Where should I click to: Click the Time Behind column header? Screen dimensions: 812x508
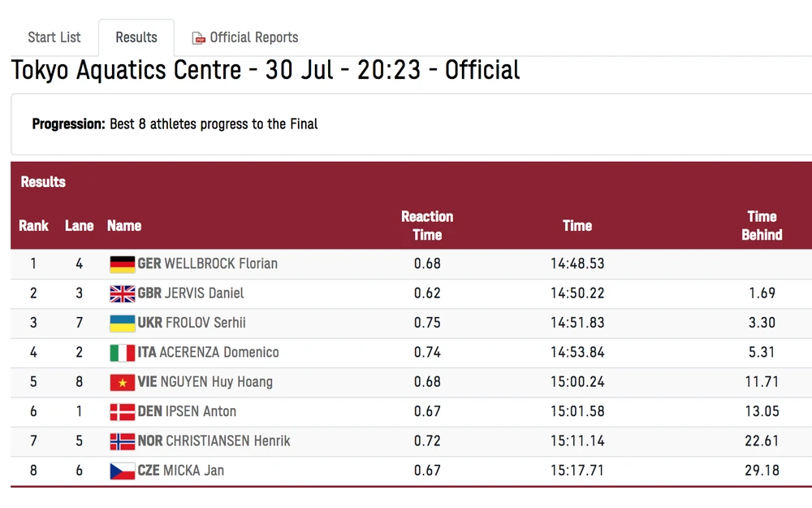(x=762, y=226)
